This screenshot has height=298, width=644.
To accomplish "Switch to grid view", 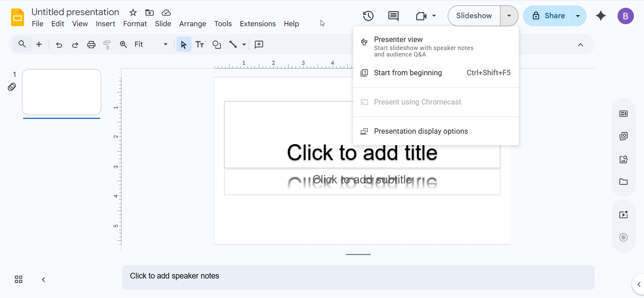I will tap(18, 280).
